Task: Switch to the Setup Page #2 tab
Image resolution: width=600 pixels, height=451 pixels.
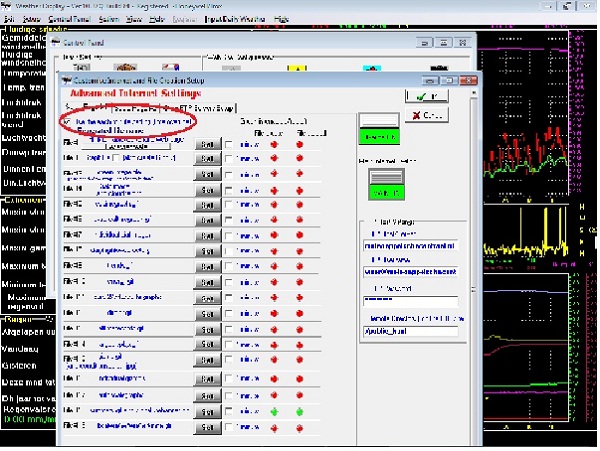Action: (x=135, y=109)
